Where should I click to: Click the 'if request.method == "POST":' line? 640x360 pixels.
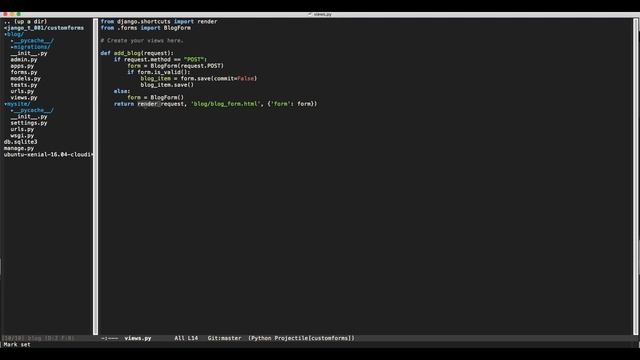[x=160, y=60]
